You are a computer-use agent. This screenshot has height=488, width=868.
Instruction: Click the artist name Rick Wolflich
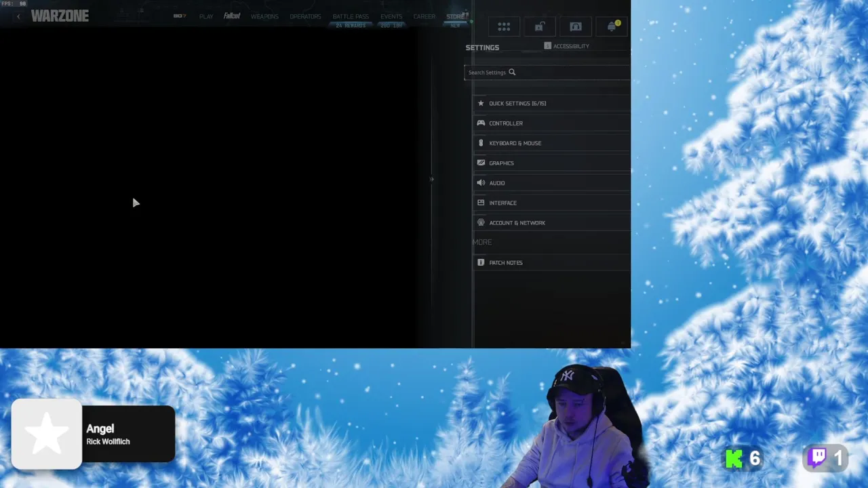point(108,442)
